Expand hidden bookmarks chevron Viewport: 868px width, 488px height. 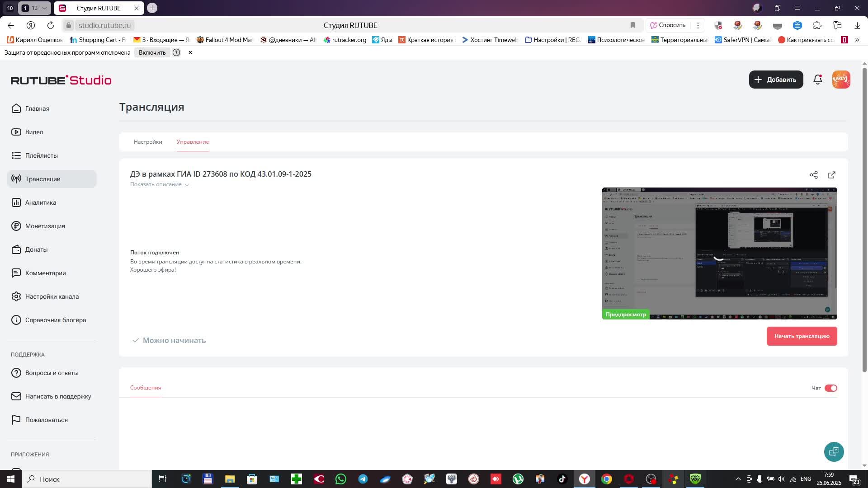pos(857,40)
